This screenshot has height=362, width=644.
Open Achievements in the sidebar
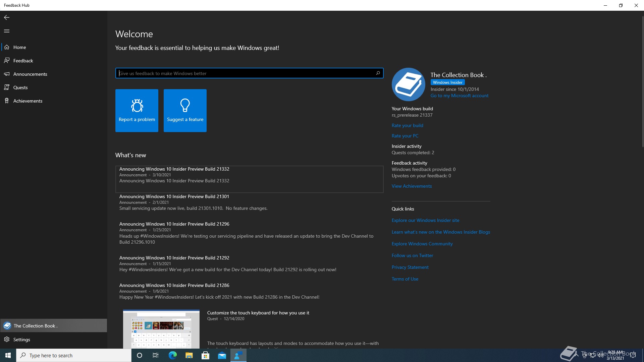point(54,101)
